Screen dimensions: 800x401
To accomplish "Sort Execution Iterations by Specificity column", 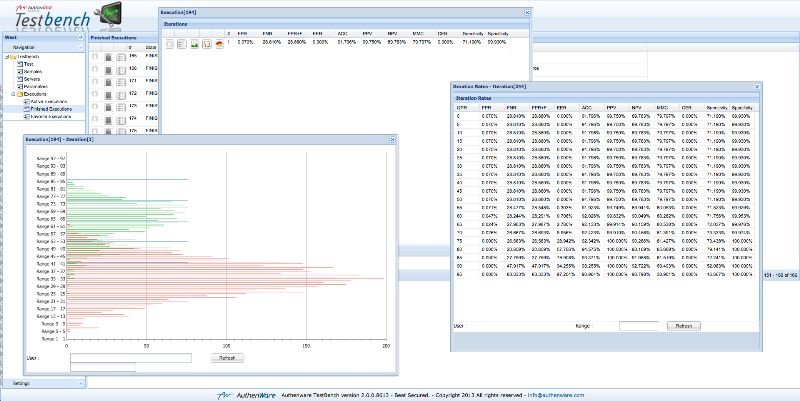I will 498,33.
